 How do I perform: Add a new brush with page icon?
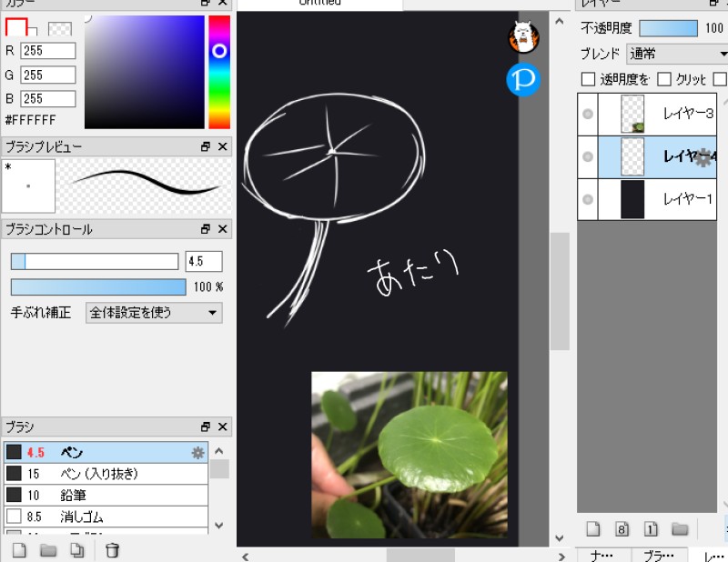[19, 550]
